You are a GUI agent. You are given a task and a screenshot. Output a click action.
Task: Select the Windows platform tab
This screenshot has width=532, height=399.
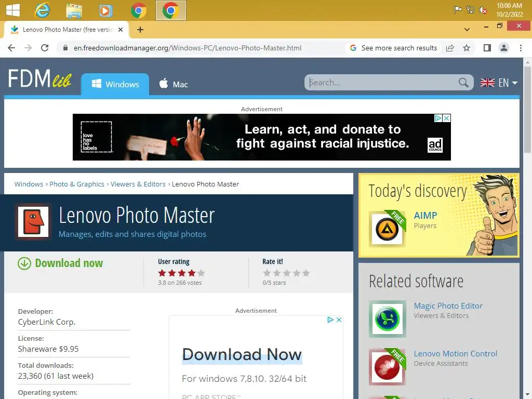[x=115, y=84]
